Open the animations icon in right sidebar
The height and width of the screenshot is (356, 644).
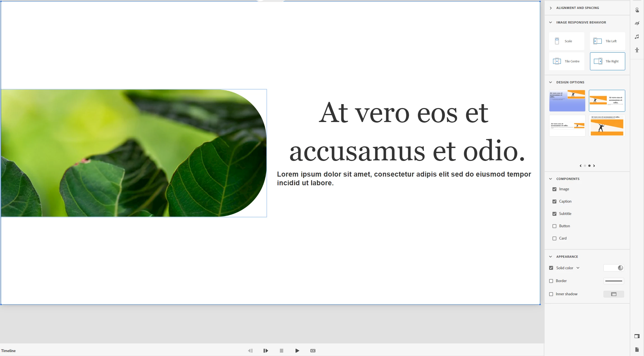pos(637,23)
